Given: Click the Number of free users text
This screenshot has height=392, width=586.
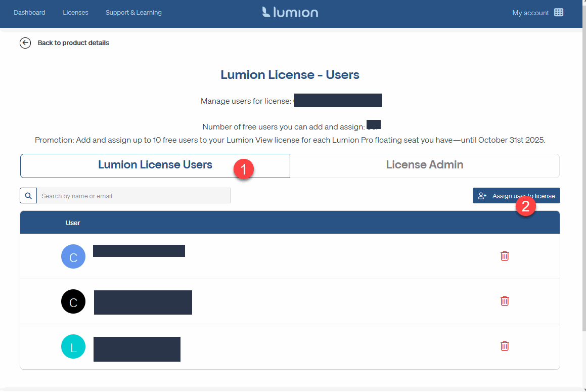Looking at the screenshot, I should [283, 127].
